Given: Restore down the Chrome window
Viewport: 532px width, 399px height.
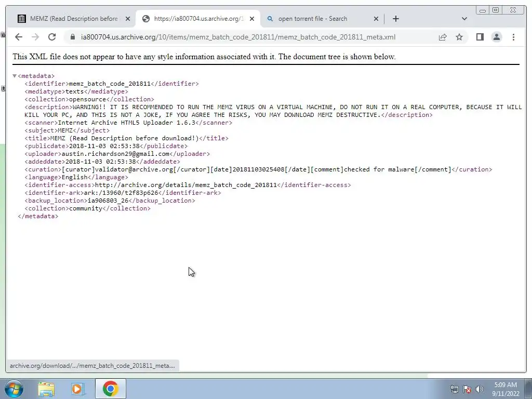Looking at the screenshot, I should 496,10.
